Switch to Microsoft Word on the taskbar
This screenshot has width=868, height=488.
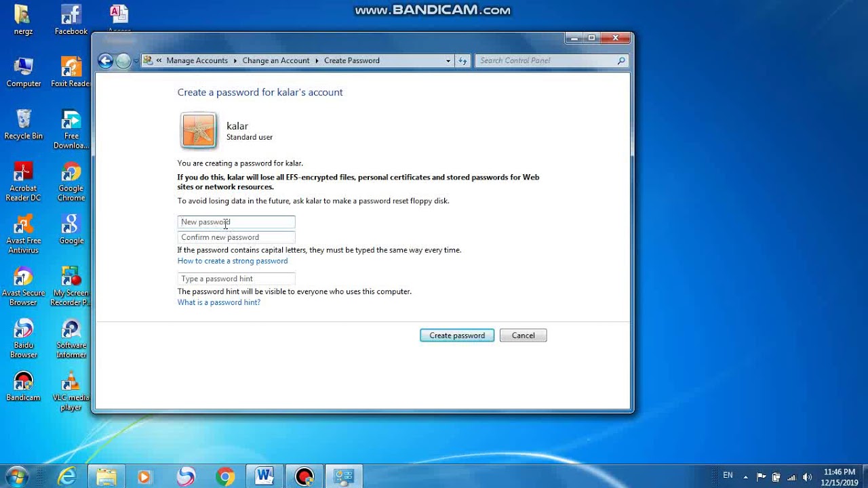pos(264,476)
